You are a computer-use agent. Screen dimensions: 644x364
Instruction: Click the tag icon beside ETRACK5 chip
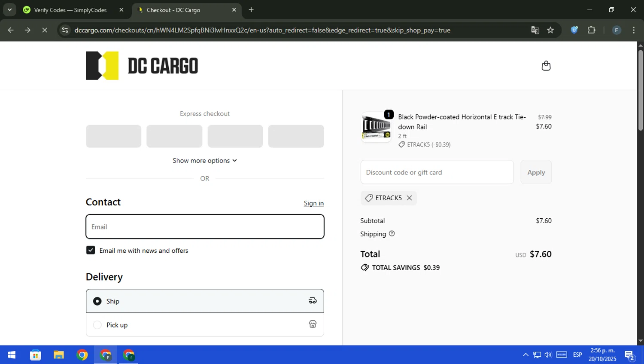coord(369,198)
